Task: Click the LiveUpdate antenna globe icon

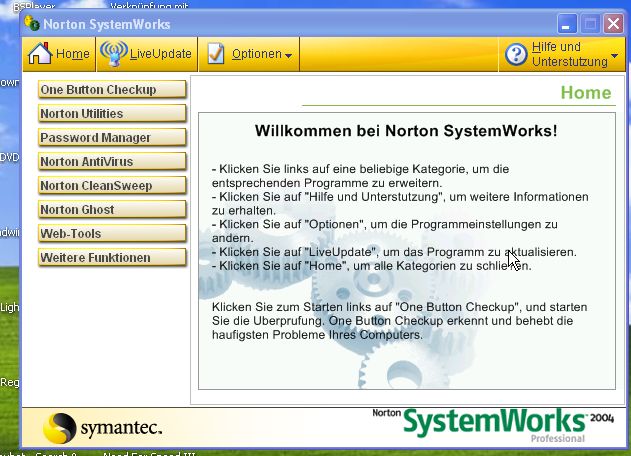Action: pos(114,53)
